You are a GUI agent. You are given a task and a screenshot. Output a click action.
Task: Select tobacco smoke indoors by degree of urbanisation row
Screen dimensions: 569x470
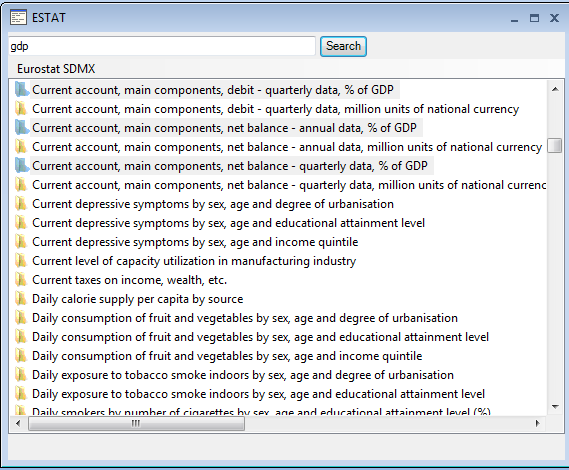[x=243, y=375]
